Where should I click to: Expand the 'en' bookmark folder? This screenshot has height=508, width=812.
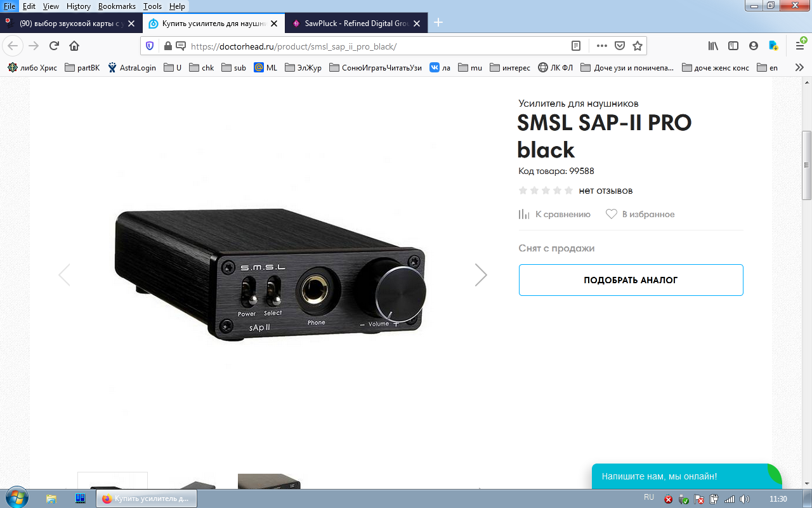click(x=768, y=68)
